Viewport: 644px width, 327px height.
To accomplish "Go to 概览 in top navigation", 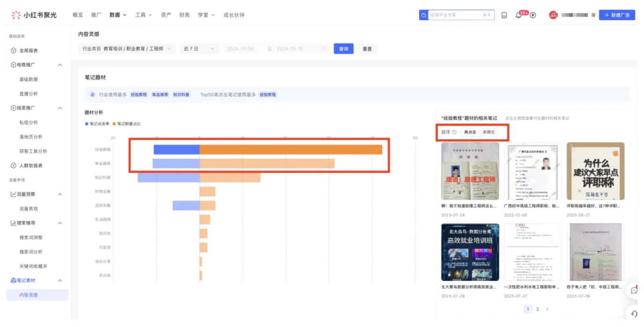I will [78, 15].
